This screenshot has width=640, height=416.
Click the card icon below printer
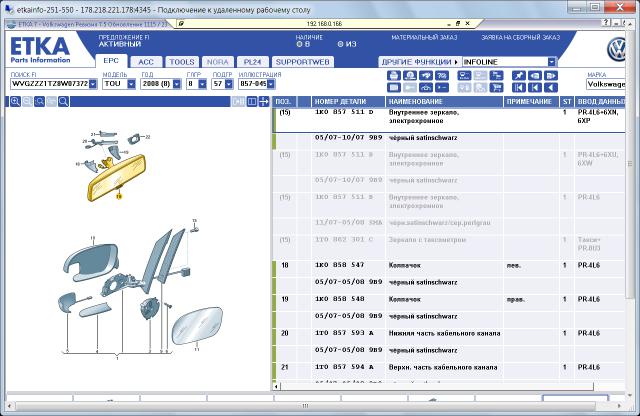[394, 87]
